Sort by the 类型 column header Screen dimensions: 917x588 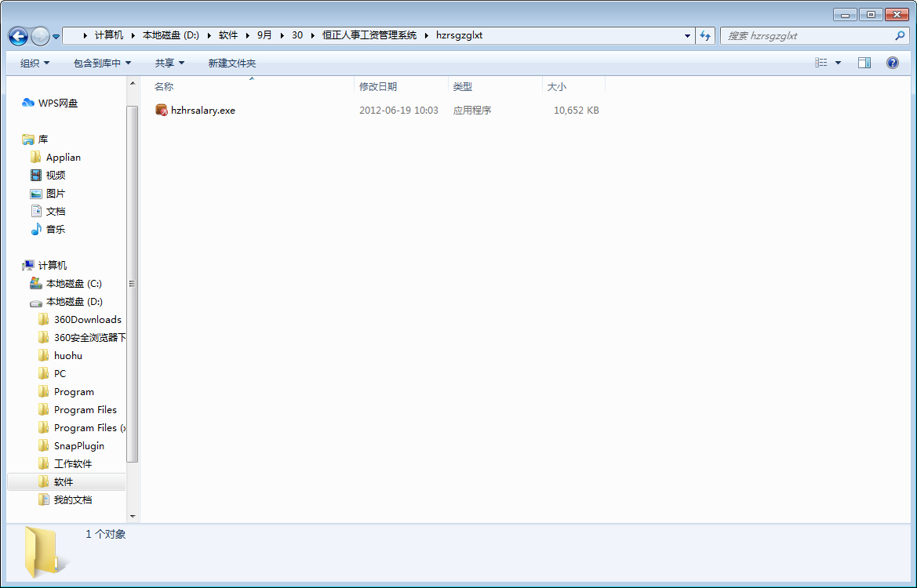[495, 86]
